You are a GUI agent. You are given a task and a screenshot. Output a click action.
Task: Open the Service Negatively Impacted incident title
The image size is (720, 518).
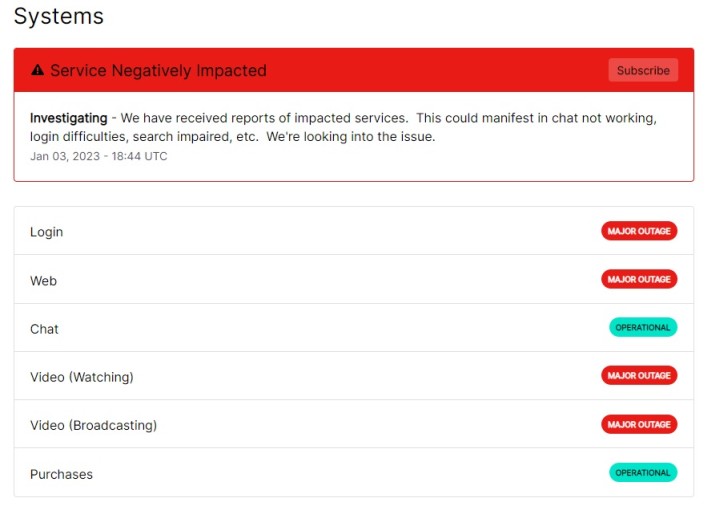point(158,71)
